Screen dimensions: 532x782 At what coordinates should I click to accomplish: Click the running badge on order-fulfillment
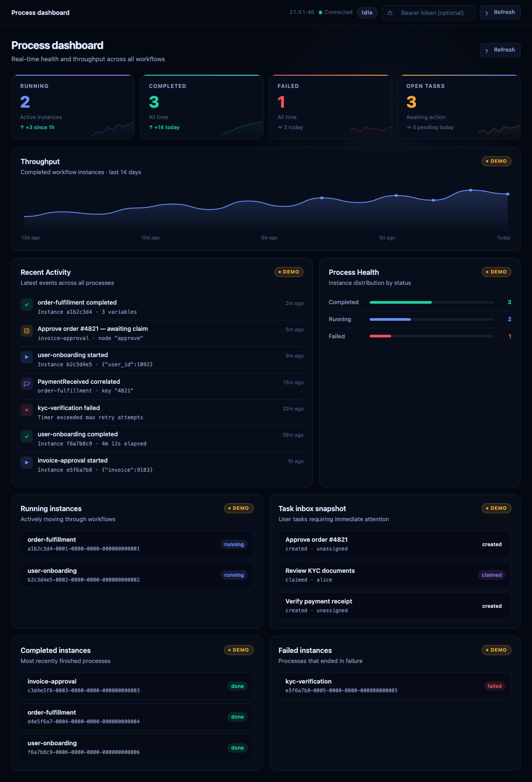click(x=234, y=544)
